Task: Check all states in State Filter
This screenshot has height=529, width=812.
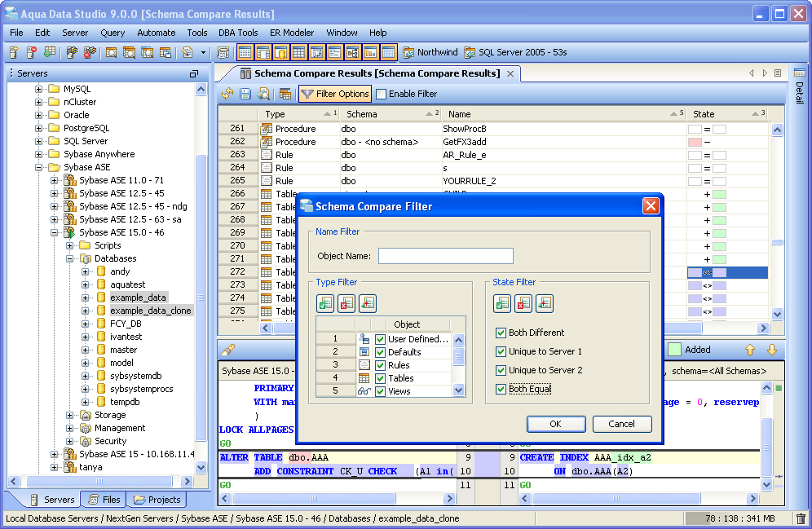Action: point(502,303)
